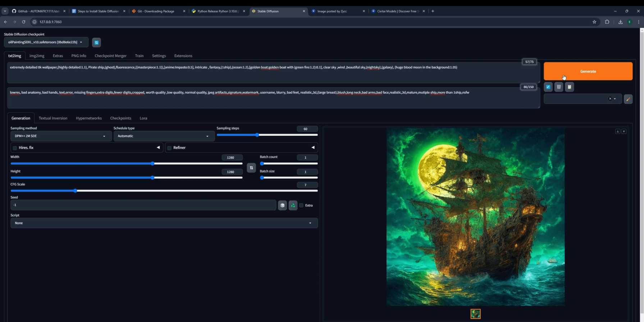Clear the prompt with the trash icon
Image resolution: width=644 pixels, height=322 pixels.
(x=559, y=87)
